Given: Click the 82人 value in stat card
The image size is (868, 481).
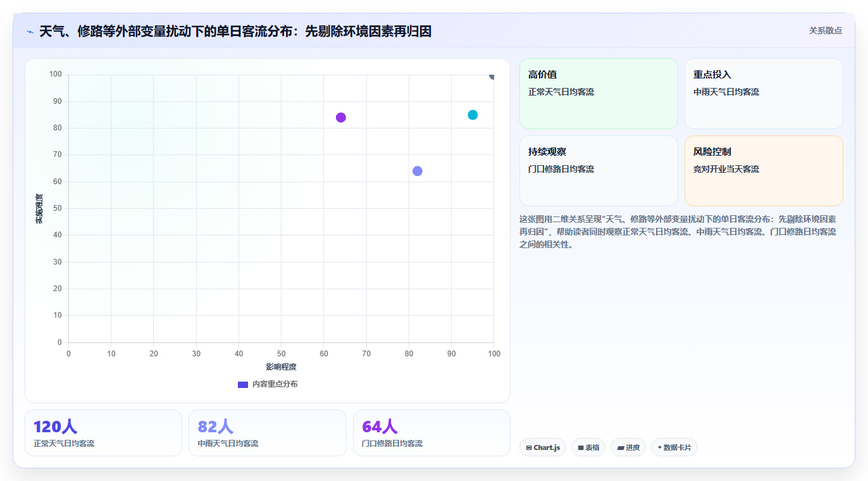Looking at the screenshot, I should (x=215, y=427).
